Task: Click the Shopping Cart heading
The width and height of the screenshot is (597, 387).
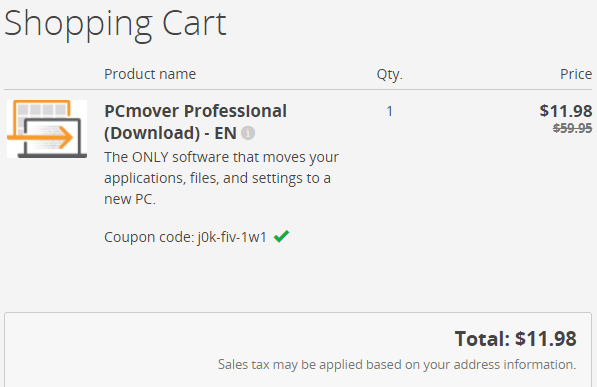Action: point(115,24)
